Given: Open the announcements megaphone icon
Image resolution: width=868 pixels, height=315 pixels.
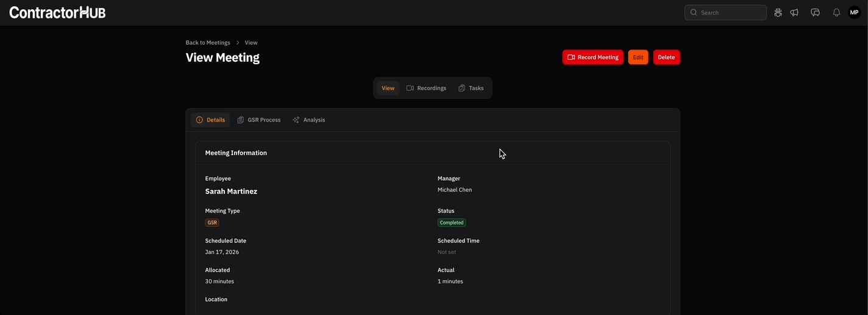Looking at the screenshot, I should coord(794,12).
